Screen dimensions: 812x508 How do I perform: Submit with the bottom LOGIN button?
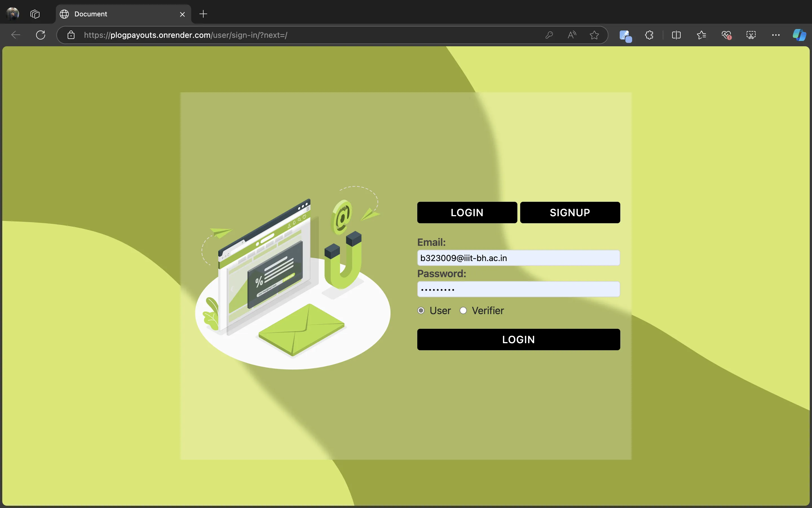click(518, 339)
